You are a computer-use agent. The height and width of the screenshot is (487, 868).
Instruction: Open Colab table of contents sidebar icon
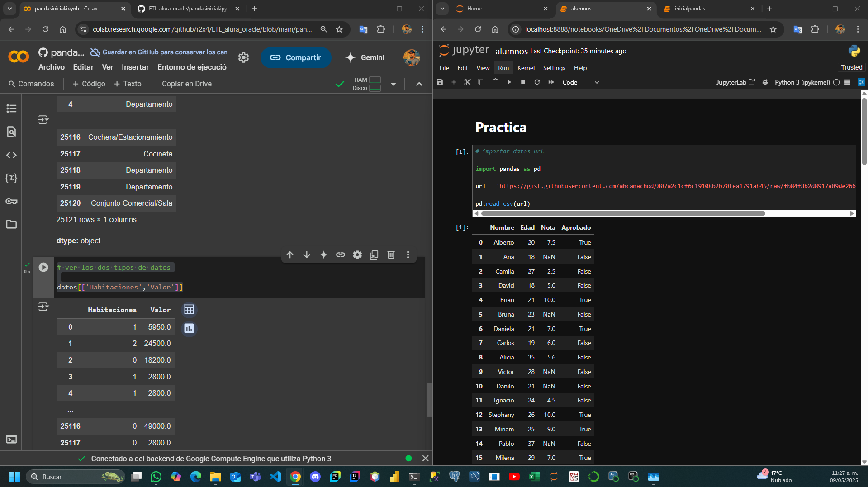click(11, 109)
